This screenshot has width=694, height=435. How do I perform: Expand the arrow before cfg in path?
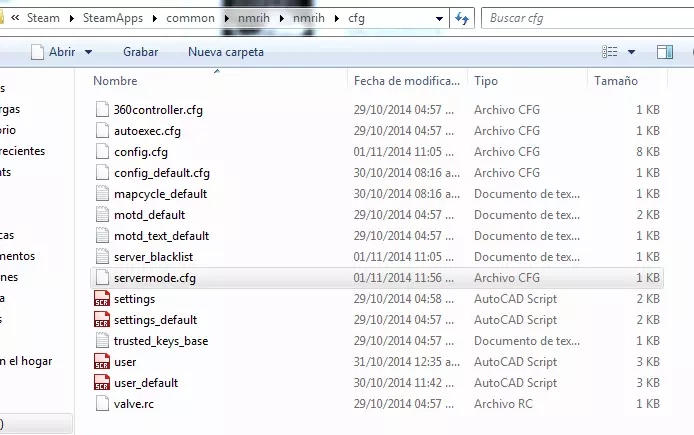337,19
